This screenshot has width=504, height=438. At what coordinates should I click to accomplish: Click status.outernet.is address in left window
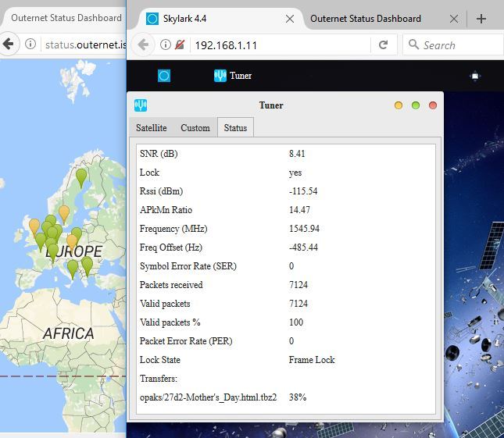coord(86,45)
